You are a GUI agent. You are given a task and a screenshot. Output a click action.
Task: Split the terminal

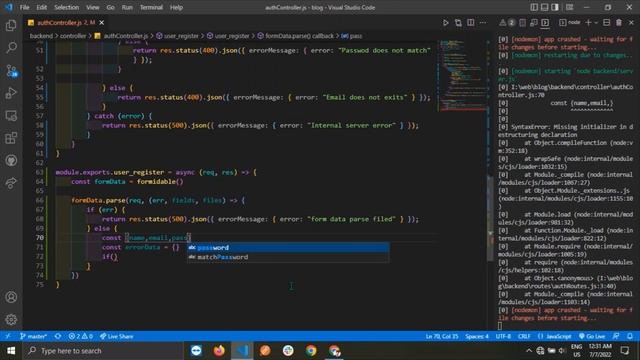607,23
